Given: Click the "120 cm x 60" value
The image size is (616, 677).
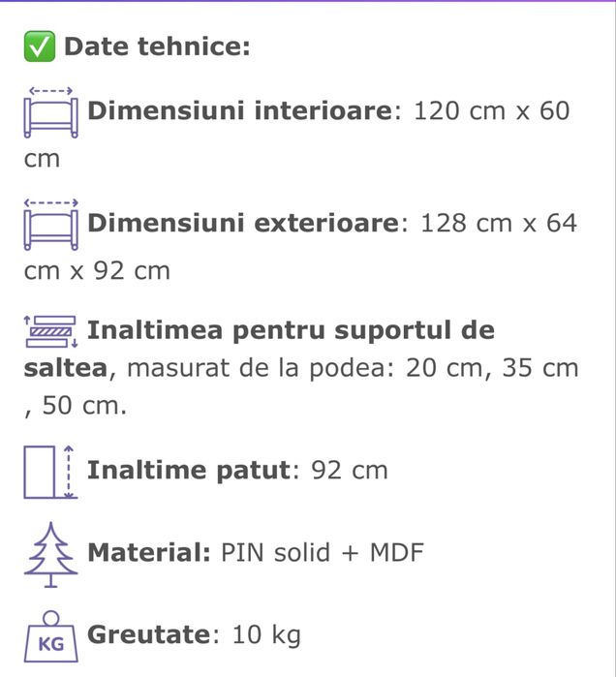Looking at the screenshot, I should (490, 110).
